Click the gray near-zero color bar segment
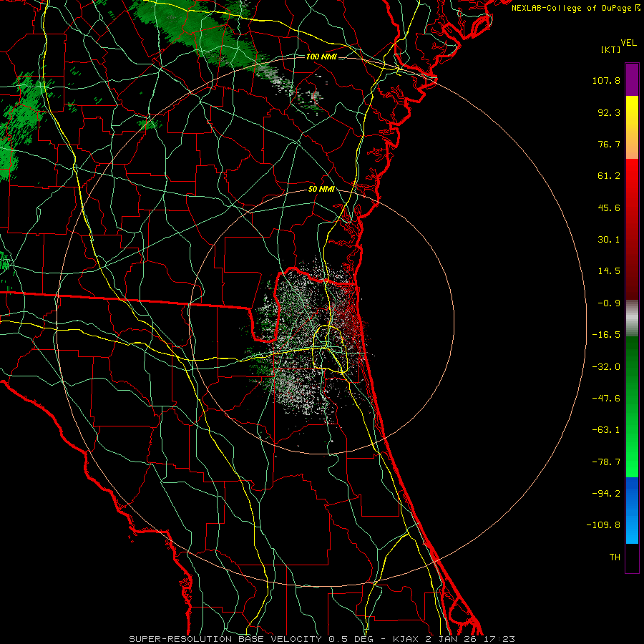The image size is (644, 644). coord(632,318)
